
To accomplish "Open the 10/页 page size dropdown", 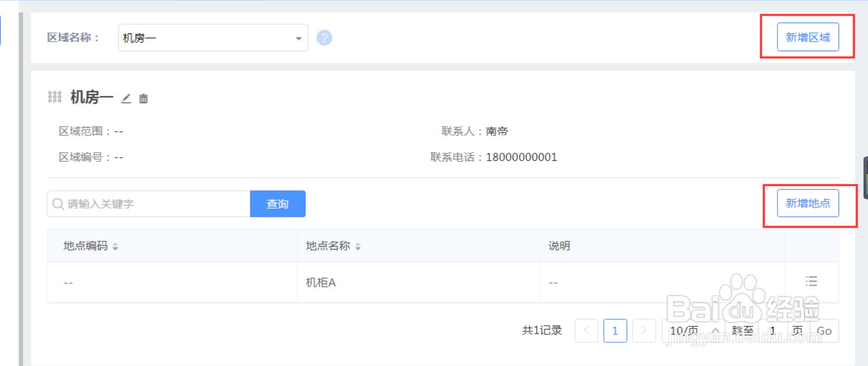I will coord(694,331).
